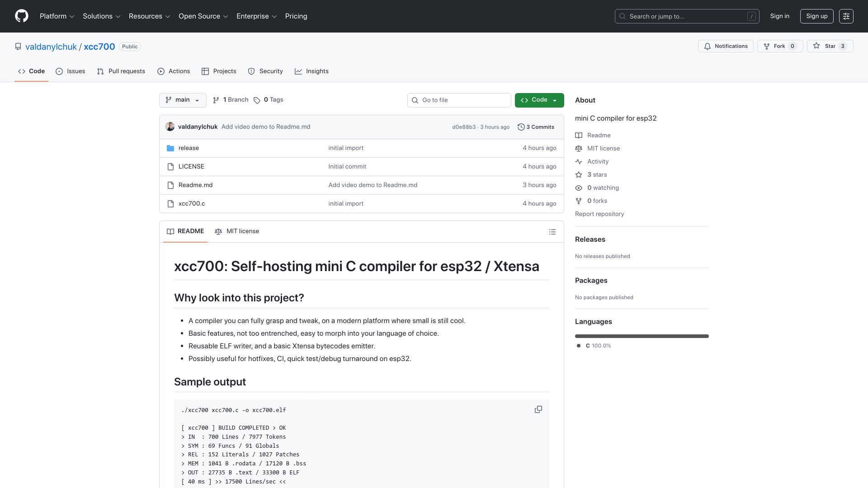Focus the Search or jump to field
Image resolution: width=868 pixels, height=488 pixels.
coord(687,16)
